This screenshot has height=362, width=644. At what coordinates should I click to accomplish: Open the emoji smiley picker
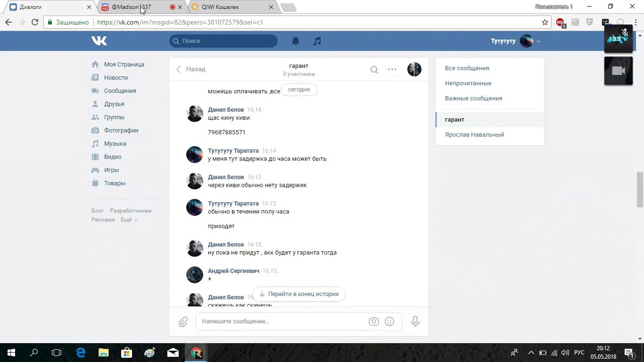[389, 321]
